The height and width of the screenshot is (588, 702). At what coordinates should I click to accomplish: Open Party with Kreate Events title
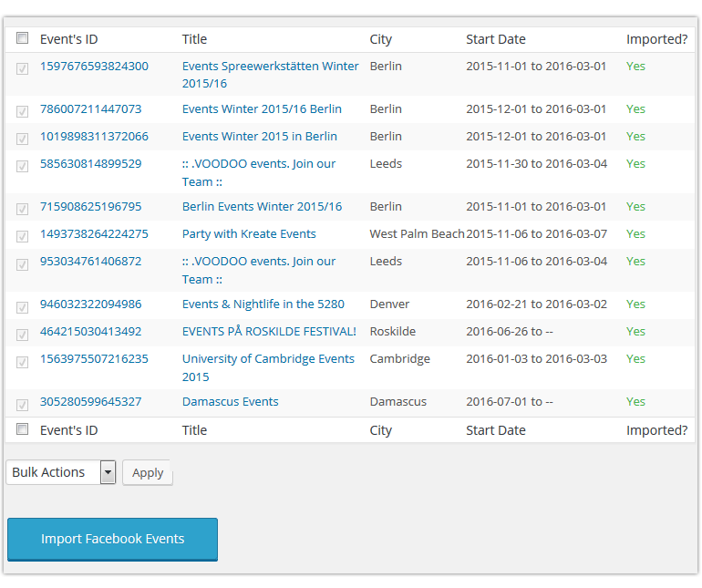pyautogui.click(x=249, y=233)
